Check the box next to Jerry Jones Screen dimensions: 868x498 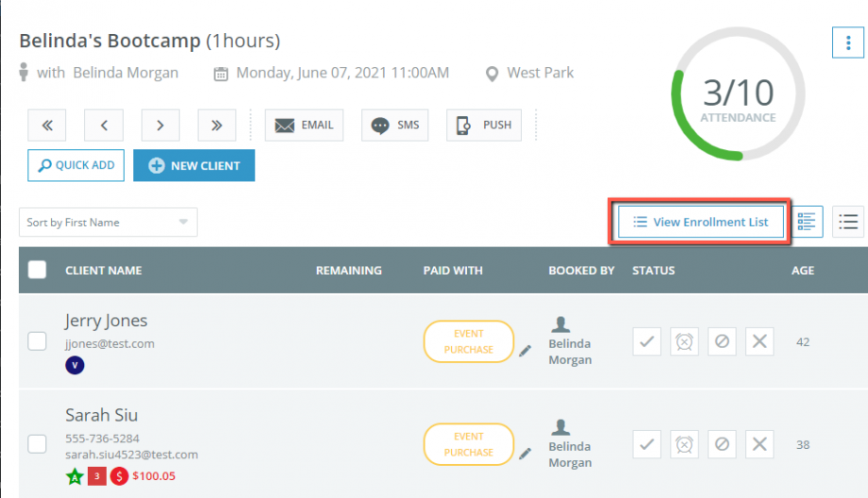37,341
